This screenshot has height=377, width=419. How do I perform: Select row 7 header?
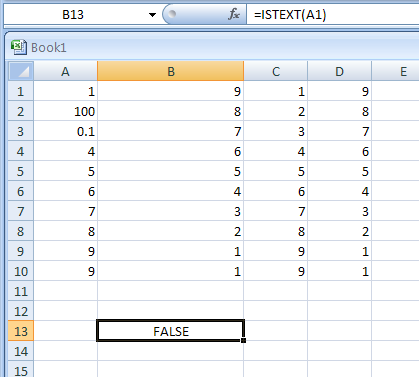(x=21, y=211)
